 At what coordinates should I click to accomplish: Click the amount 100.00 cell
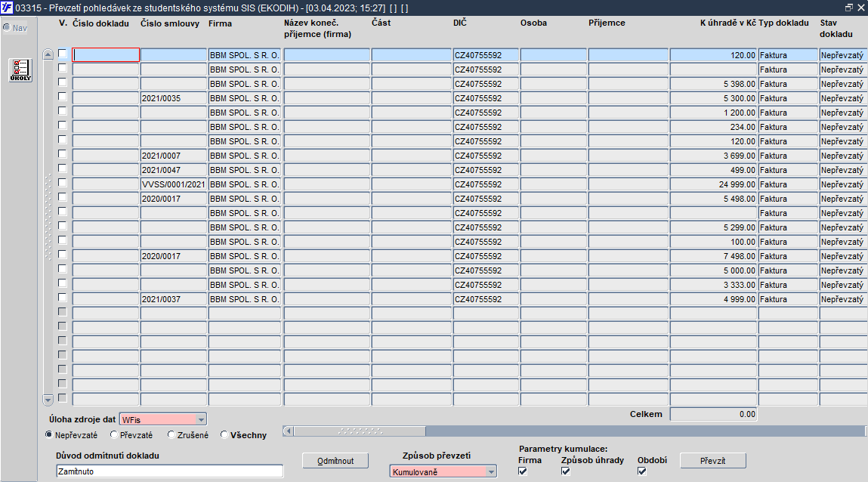(x=714, y=242)
